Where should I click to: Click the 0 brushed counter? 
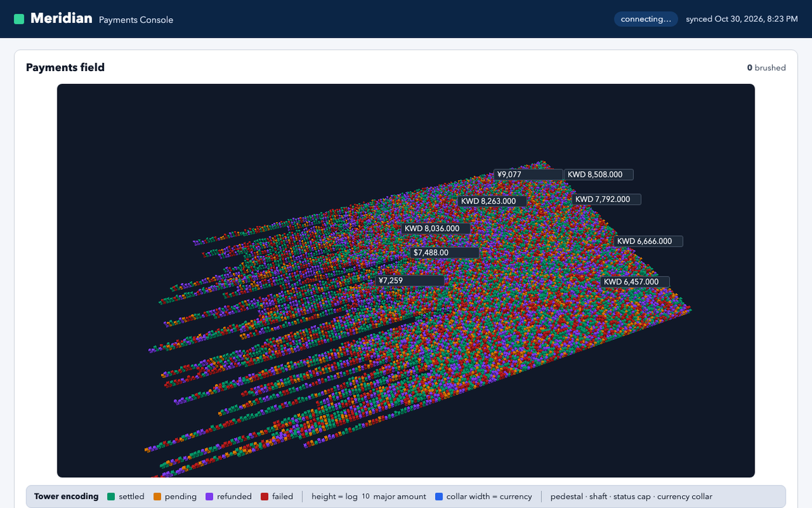click(767, 68)
